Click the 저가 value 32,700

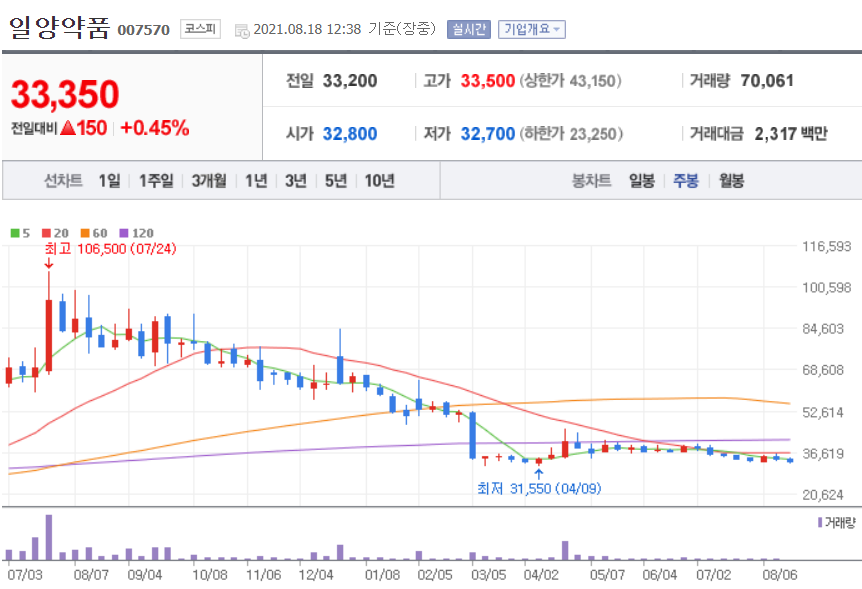click(x=488, y=134)
